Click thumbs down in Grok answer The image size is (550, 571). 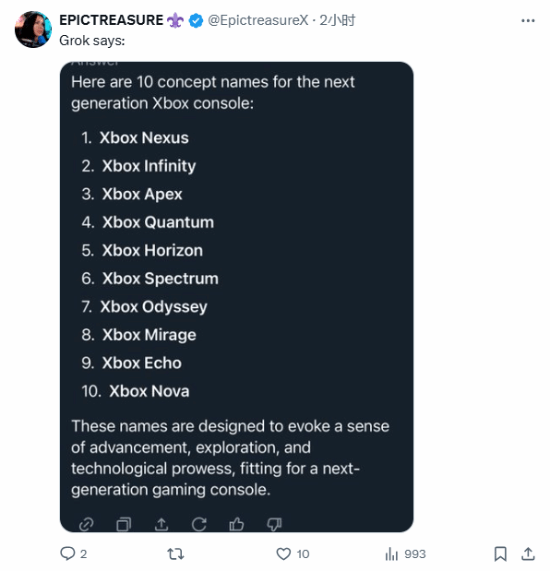274,524
